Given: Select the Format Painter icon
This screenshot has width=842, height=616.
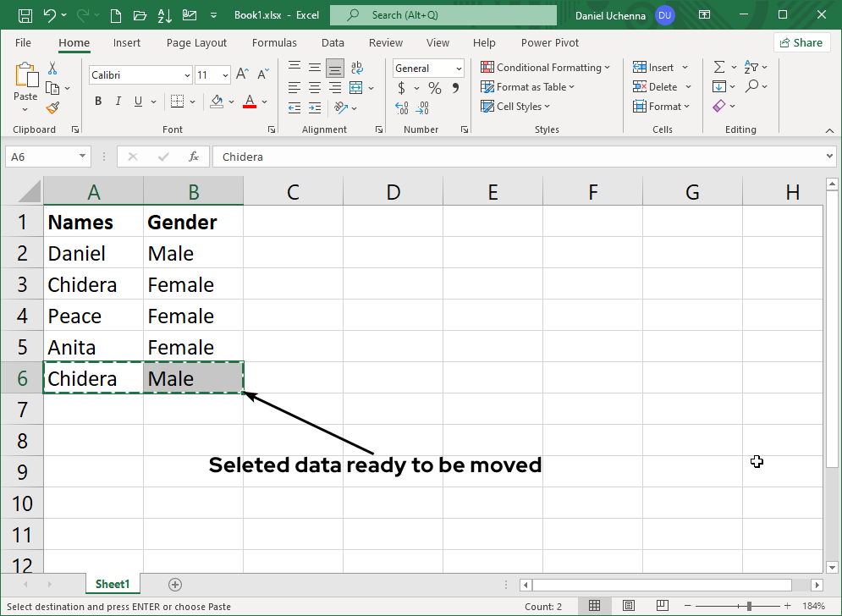Looking at the screenshot, I should [x=50, y=107].
